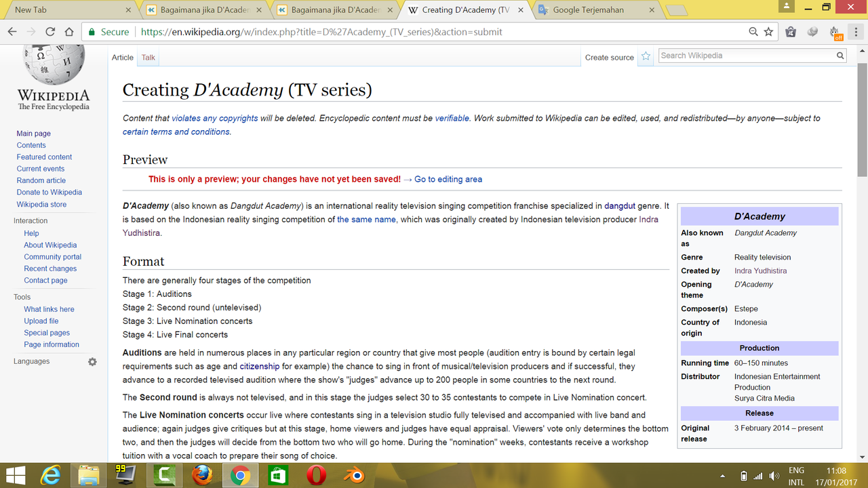This screenshot has height=488, width=868.
Task: Open 'Donate to Wikipedia' sidebar link
Action: click(49, 192)
